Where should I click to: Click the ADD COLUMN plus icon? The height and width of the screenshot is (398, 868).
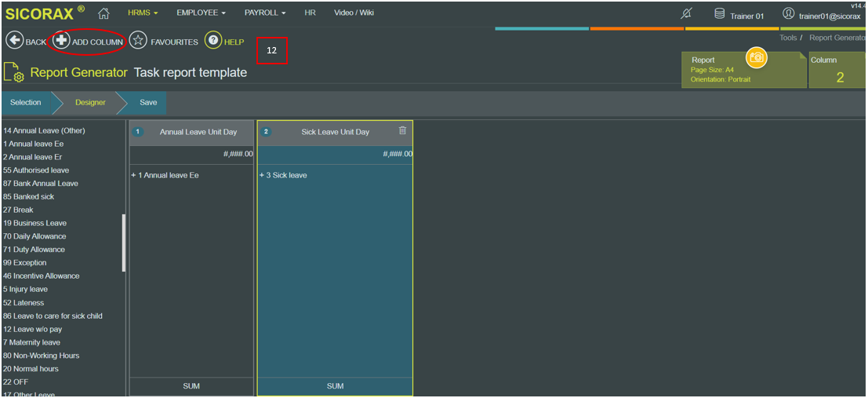[61, 41]
